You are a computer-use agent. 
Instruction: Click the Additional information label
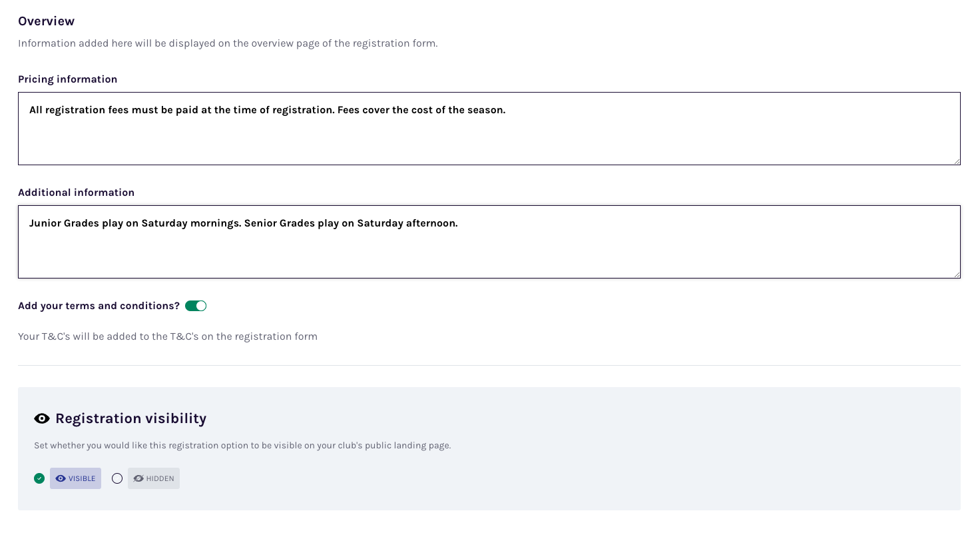[x=76, y=192]
